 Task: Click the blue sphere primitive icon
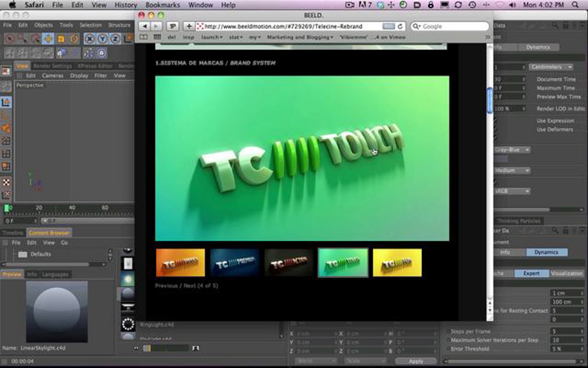coord(62,53)
